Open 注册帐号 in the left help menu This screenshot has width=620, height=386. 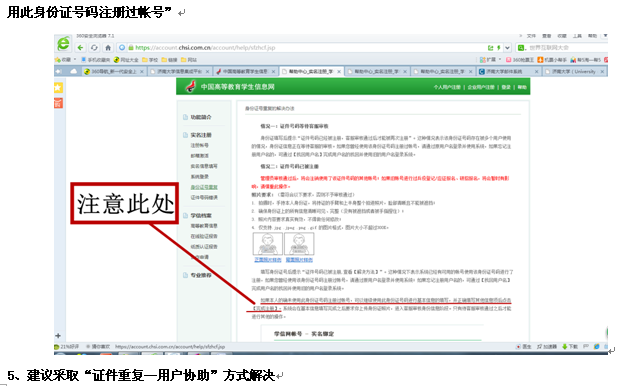pos(200,145)
